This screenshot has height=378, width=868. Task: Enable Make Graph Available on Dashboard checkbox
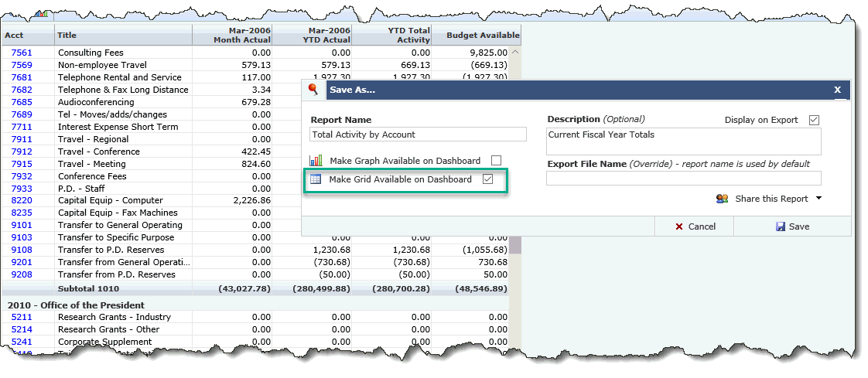(496, 161)
